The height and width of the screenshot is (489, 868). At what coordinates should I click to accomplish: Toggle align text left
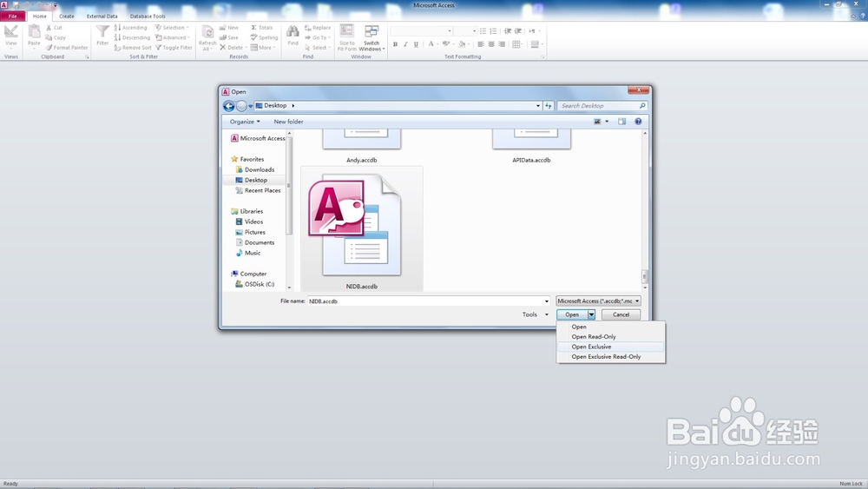click(481, 44)
